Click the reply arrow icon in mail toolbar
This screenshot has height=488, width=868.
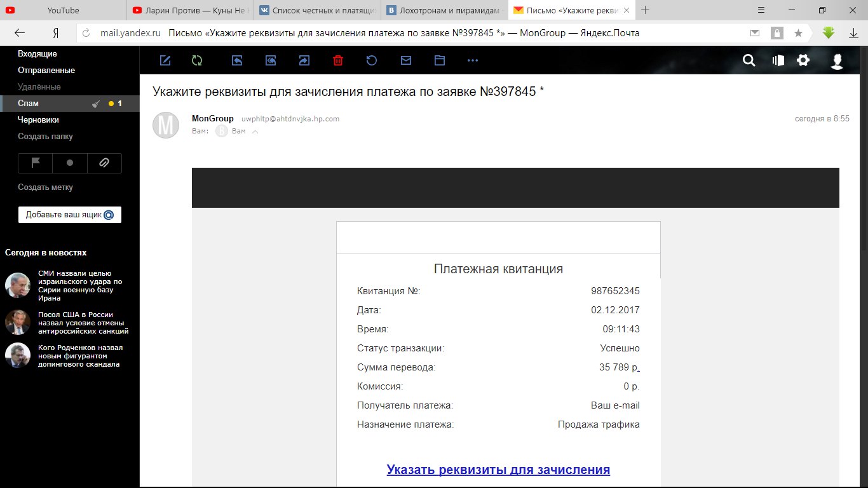pos(237,60)
